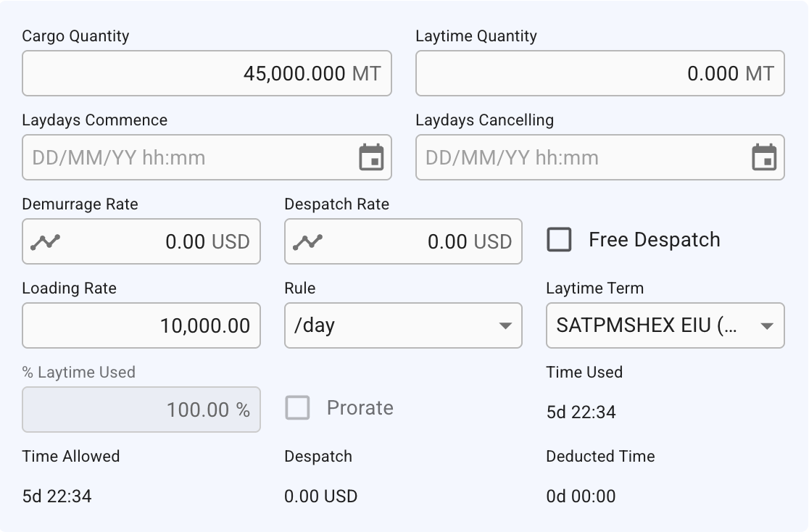
Task: Open the Laydays Cancelling calendar picker
Action: 765,157
